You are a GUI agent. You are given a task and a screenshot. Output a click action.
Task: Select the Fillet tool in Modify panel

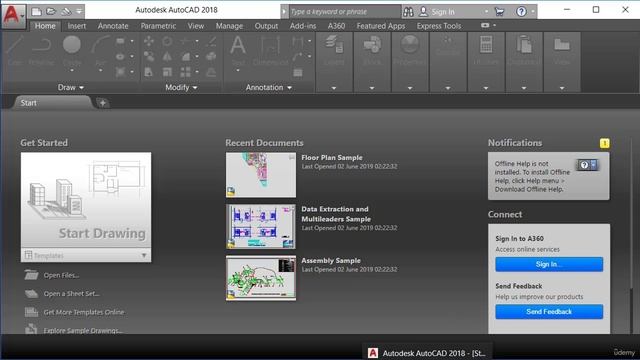coord(185,56)
